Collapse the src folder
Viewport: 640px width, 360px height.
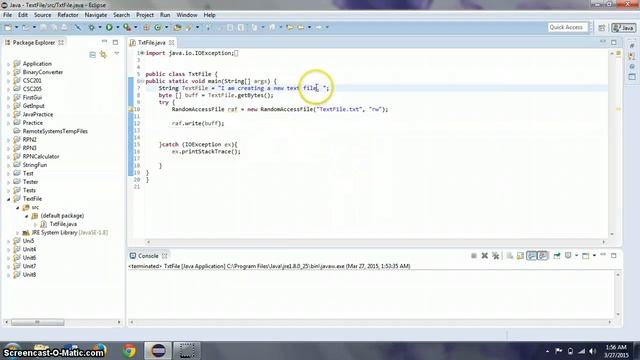pos(18,207)
